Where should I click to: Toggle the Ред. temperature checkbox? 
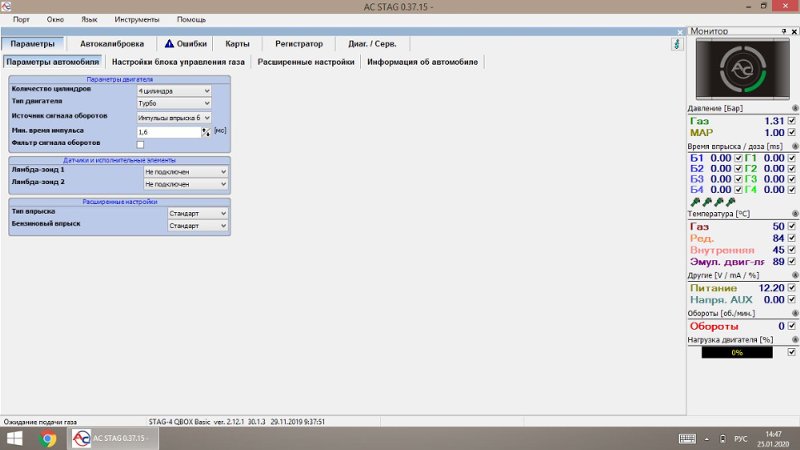(x=791, y=238)
